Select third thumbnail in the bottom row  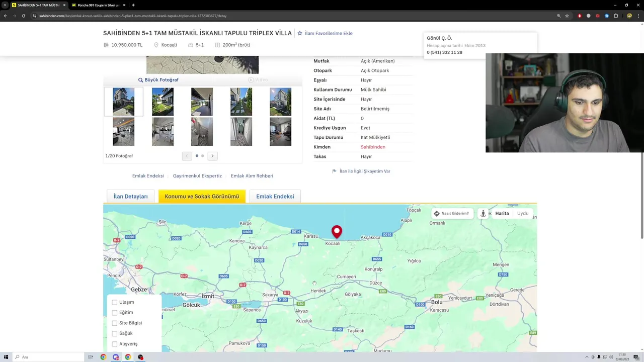[202, 132]
